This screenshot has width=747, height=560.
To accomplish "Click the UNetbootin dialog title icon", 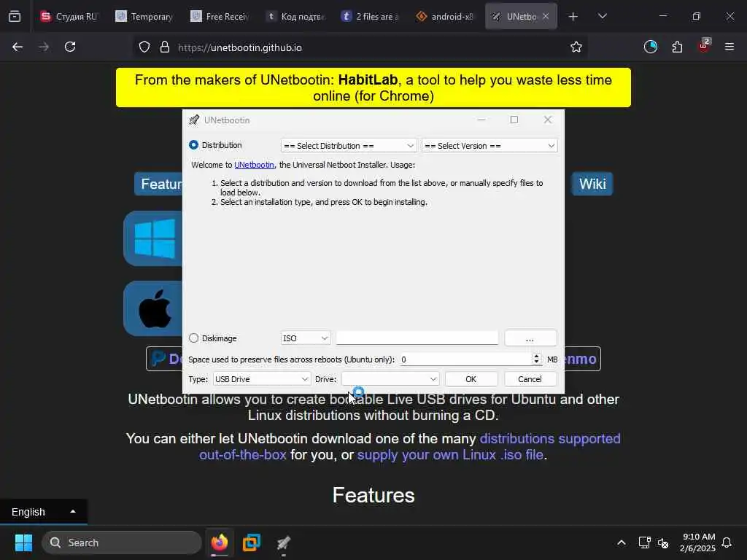I will pos(194,120).
